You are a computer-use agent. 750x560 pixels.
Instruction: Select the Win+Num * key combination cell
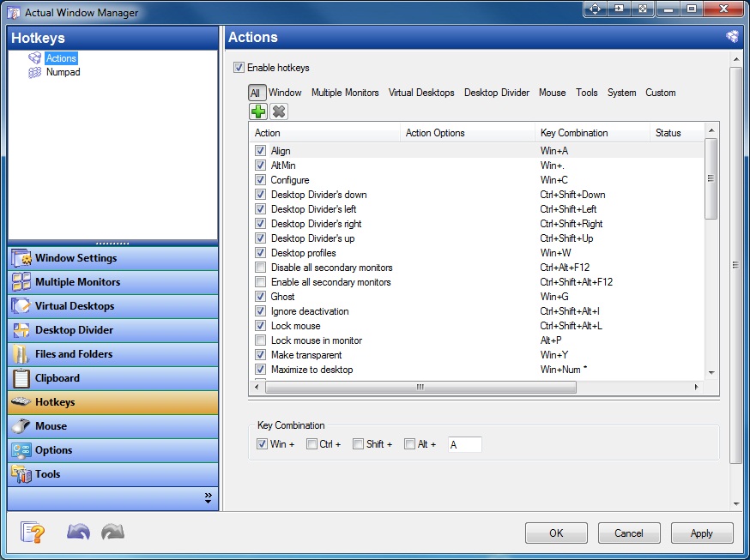[564, 370]
